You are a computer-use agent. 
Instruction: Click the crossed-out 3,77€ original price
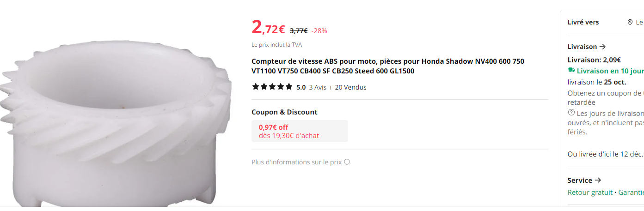click(299, 31)
